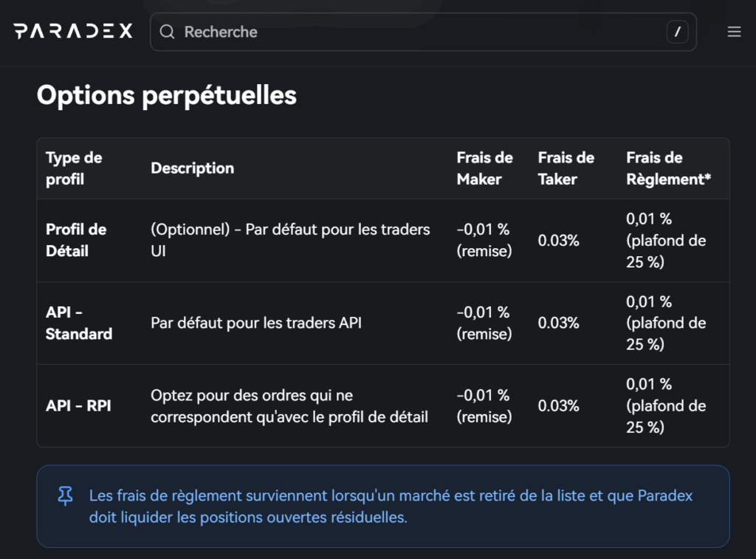This screenshot has height=559, width=756.
Task: Click the Maker fee in the API - Standard row
Action: [x=484, y=323]
